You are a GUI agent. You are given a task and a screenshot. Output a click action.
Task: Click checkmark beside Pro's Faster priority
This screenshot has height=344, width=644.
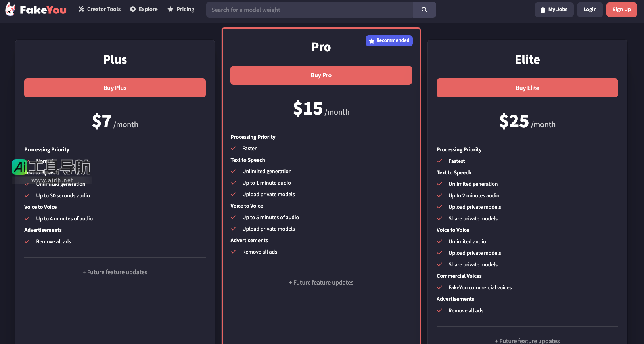[x=234, y=148]
